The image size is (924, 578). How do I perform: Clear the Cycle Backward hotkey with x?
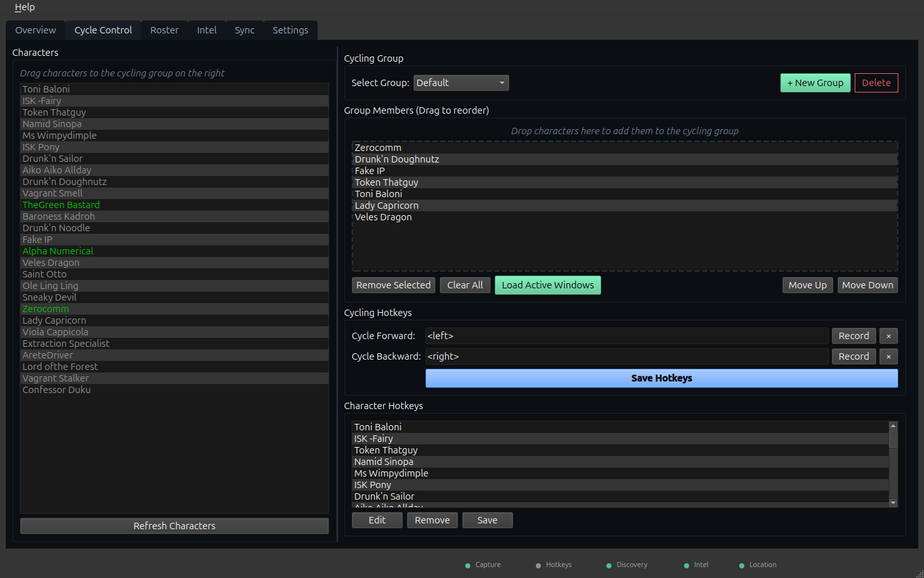(888, 356)
